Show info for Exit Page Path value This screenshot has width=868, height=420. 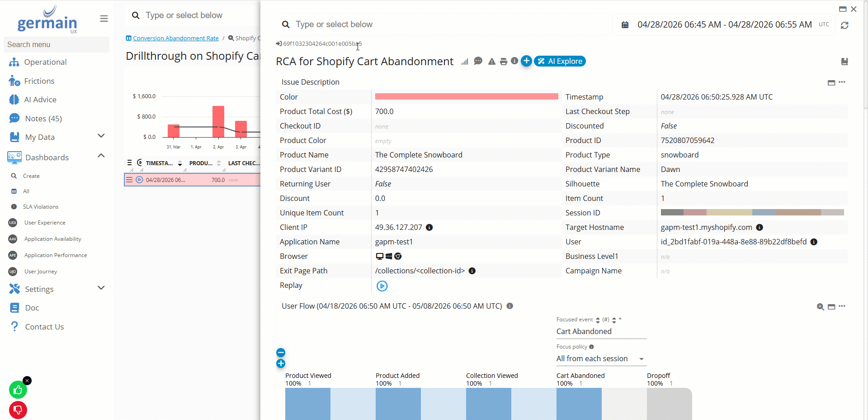pyautogui.click(x=472, y=271)
